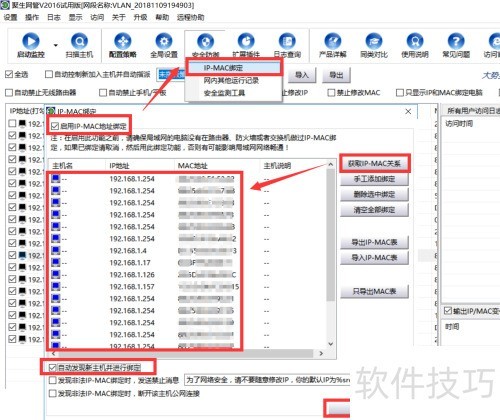Click the 同类对比 toolbar icon

374,41
